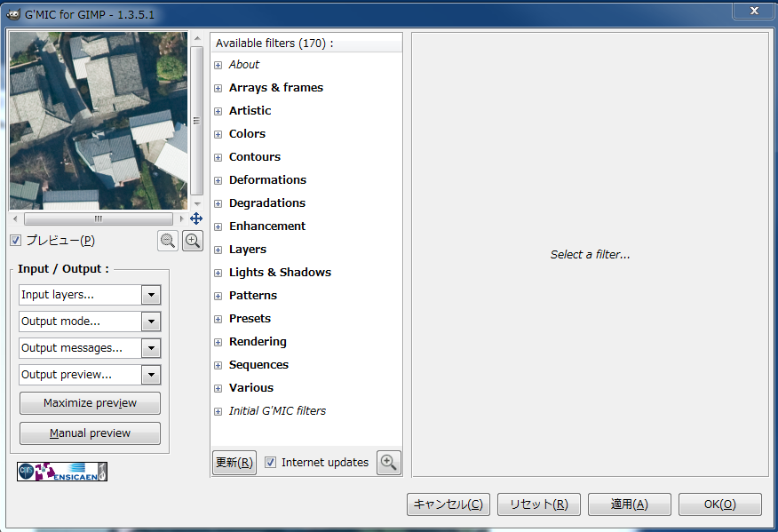Image resolution: width=778 pixels, height=532 pixels.
Task: Click the preview scroll down arrow
Action: pos(197,203)
